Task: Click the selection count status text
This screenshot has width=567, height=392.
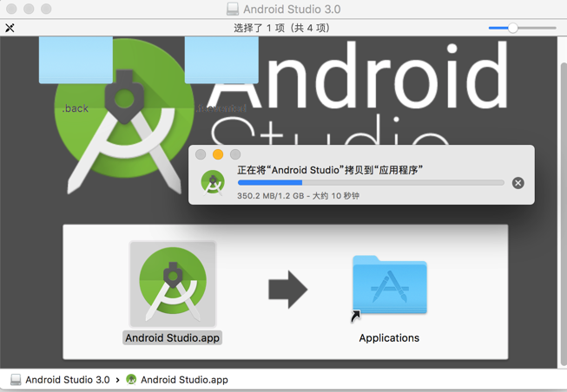Action: (x=281, y=28)
